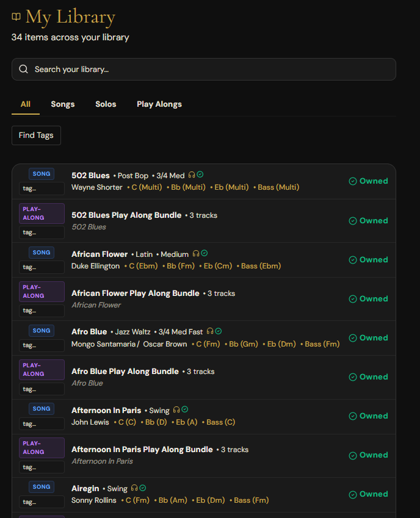Select Bass (C) for Afternoon In Paris
The image size is (420, 518).
click(221, 422)
